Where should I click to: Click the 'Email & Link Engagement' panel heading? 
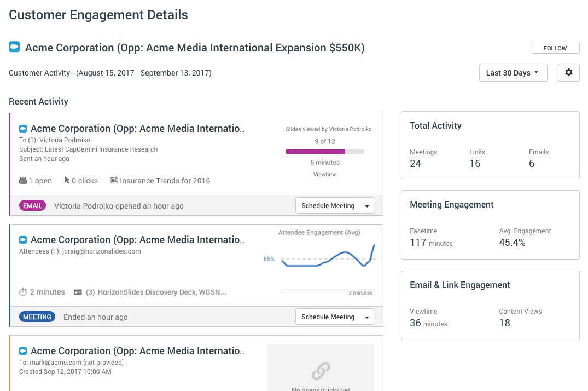pyautogui.click(x=460, y=285)
